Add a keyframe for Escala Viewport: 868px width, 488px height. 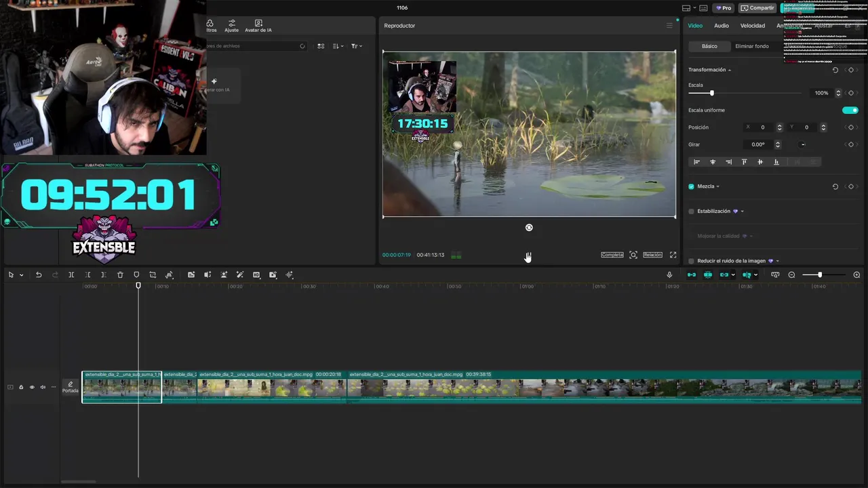pyautogui.click(x=851, y=93)
